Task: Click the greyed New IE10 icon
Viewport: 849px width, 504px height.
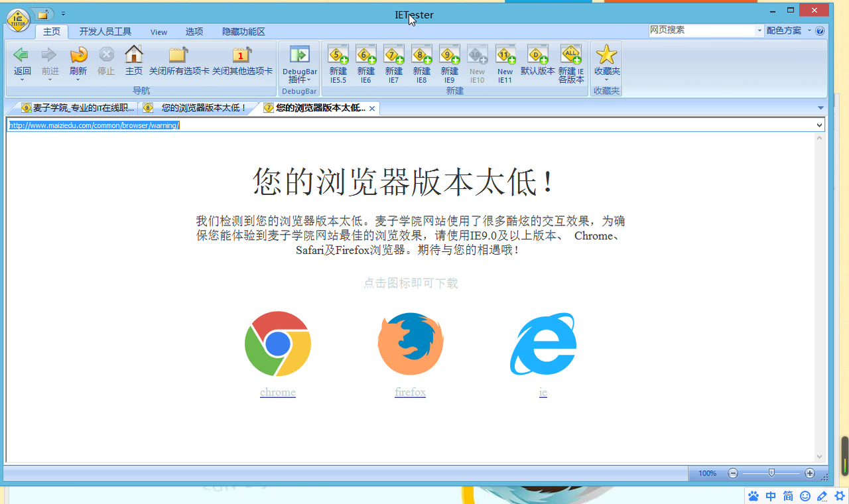Action: pyautogui.click(x=478, y=55)
